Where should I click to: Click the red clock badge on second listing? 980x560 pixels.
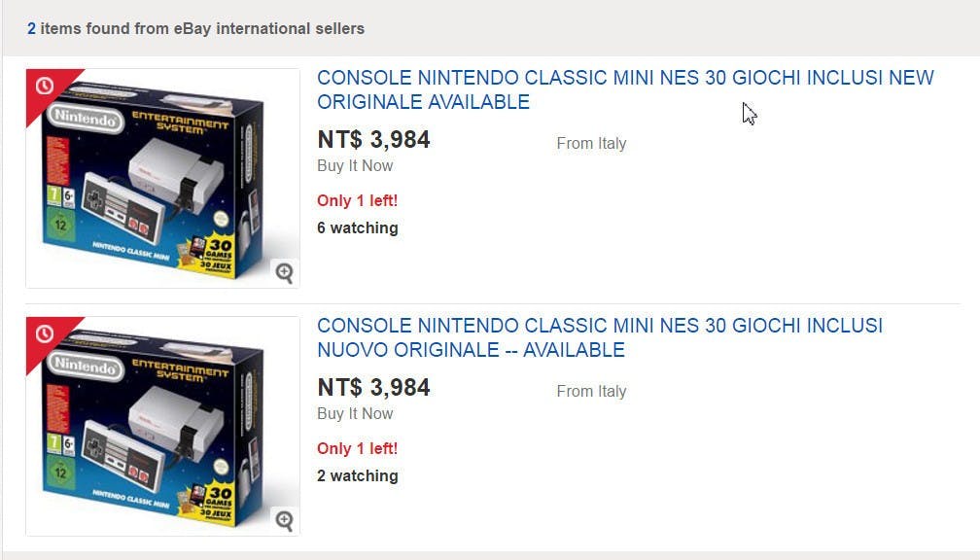(45, 334)
